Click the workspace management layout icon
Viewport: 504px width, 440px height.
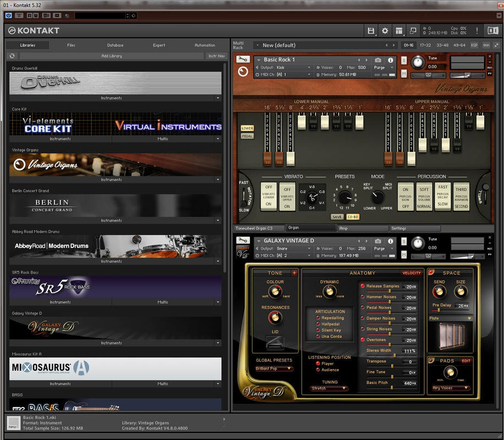(x=399, y=31)
